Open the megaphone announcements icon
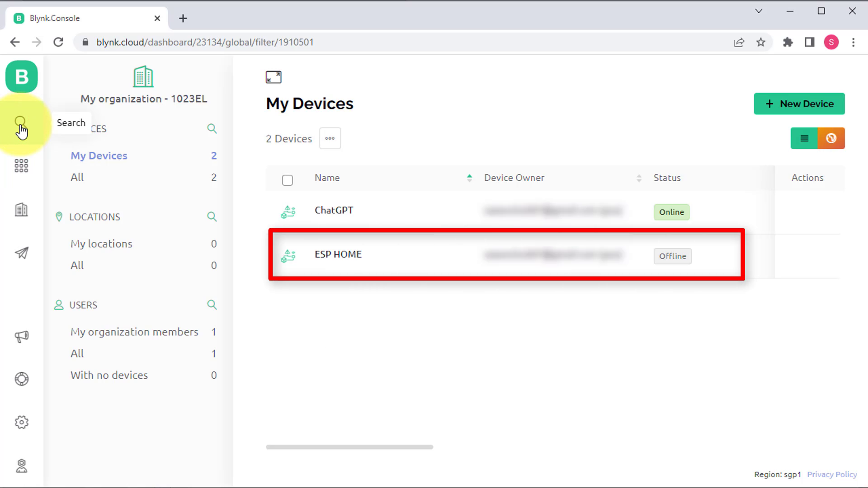 pyautogui.click(x=21, y=336)
